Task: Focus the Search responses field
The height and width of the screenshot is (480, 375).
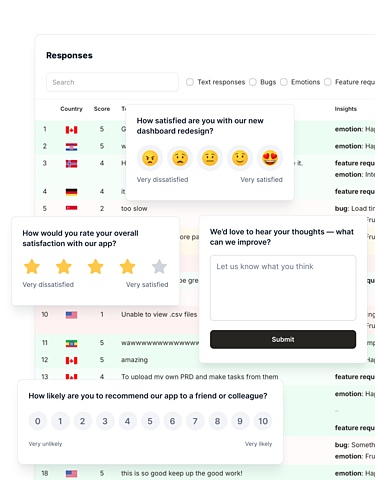Action: pyautogui.click(x=112, y=82)
